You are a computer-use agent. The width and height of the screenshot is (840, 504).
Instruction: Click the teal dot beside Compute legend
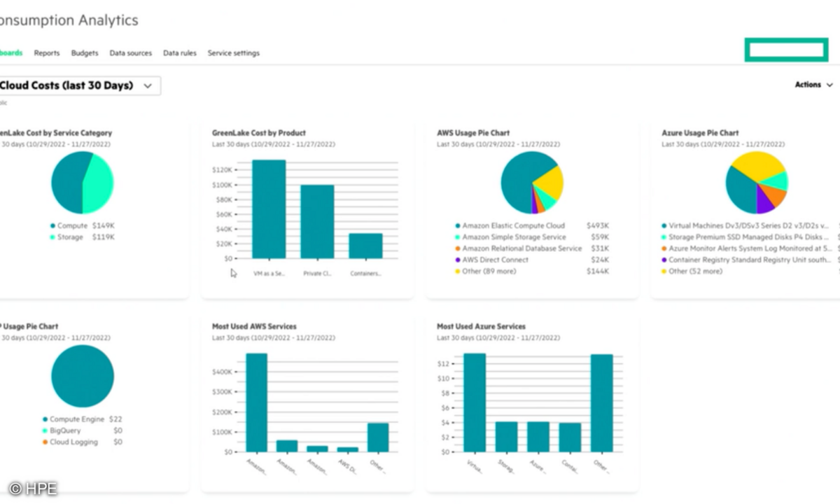[52, 226]
